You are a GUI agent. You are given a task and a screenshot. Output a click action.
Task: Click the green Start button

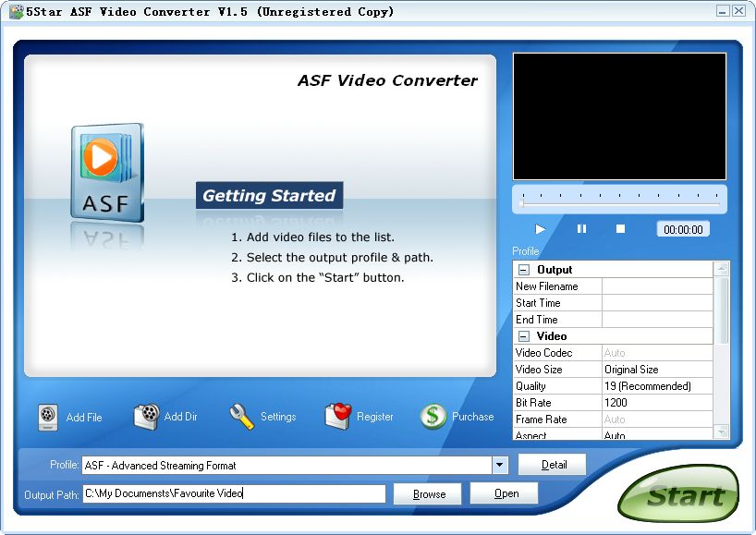click(678, 494)
